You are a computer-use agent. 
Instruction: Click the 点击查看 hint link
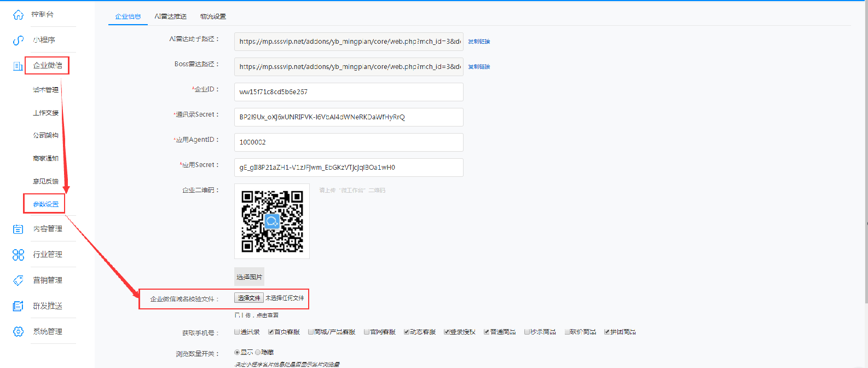click(268, 315)
